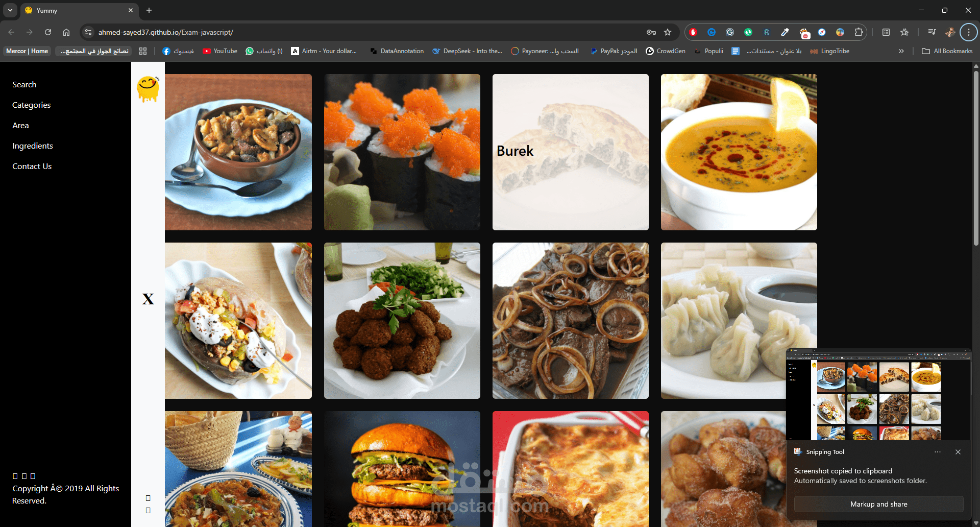Click the Grammarly extension icon
This screenshot has width=980, height=527.
(730, 32)
